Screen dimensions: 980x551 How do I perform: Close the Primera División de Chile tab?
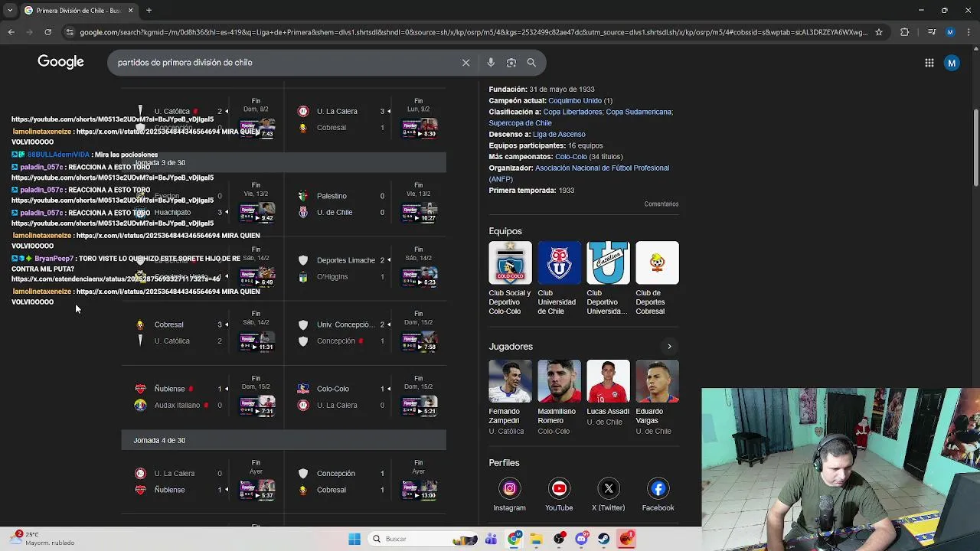tap(130, 11)
